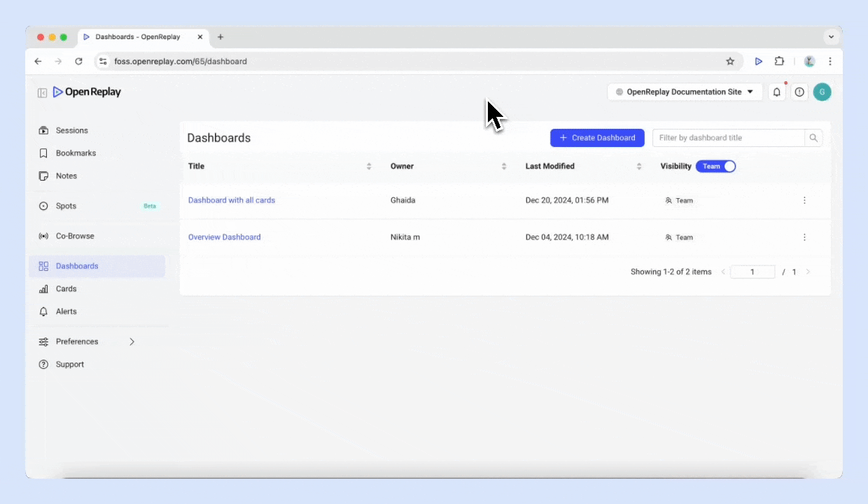Go to previous page of results
Screen dimensions: 868x504
tap(723, 272)
